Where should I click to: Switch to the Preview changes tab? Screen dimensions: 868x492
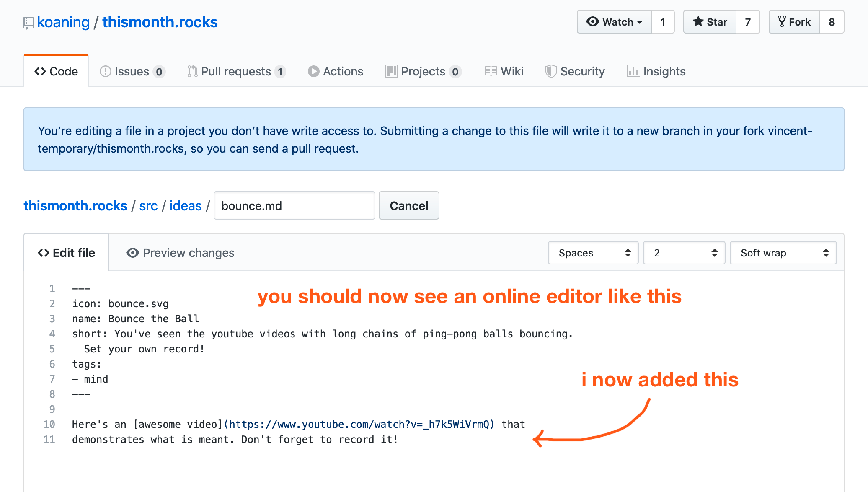pyautogui.click(x=180, y=253)
